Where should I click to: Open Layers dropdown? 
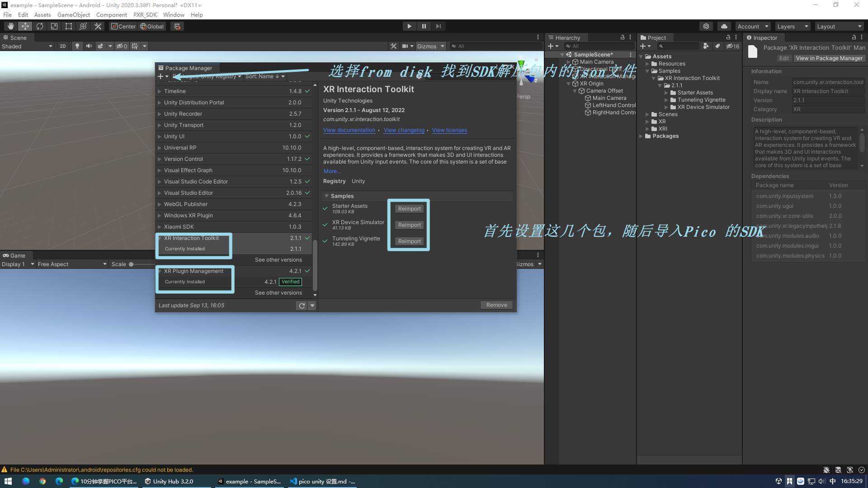(793, 26)
